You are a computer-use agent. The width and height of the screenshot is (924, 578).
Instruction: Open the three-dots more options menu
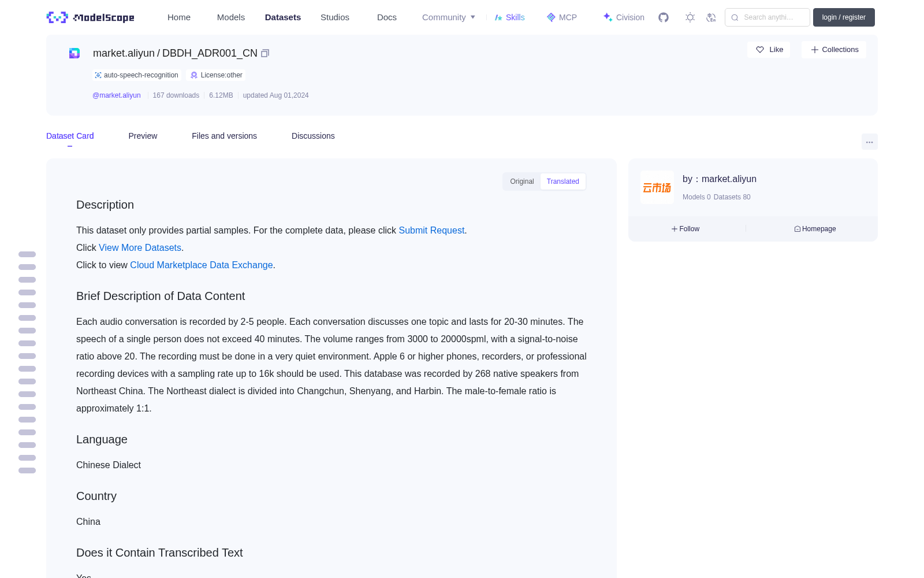(869, 142)
